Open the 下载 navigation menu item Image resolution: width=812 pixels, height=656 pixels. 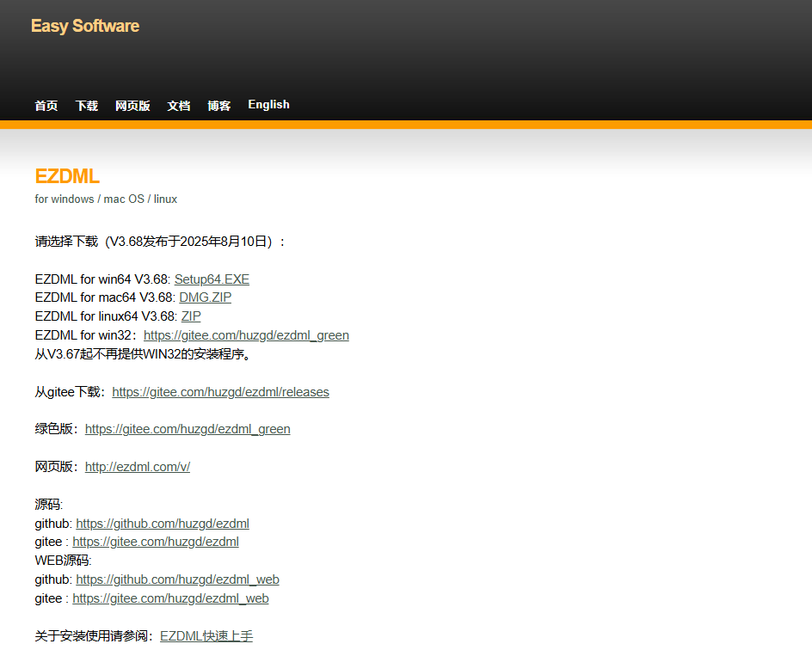click(87, 106)
